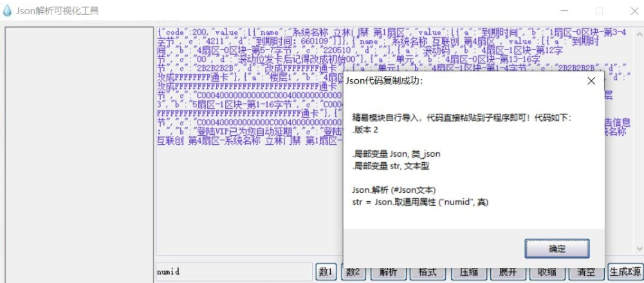Focus the numid path input field
The image size is (644, 283).
click(234, 272)
